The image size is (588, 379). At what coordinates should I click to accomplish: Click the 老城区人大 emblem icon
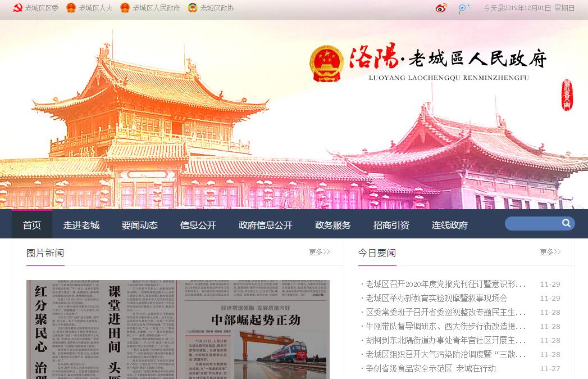[x=71, y=8]
